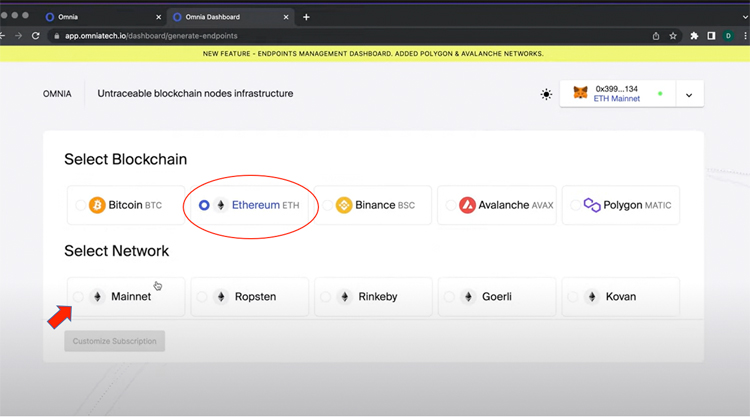Image resolution: width=750 pixels, height=417 pixels.
Task: Open the browser side panel icon
Action: 711,36
